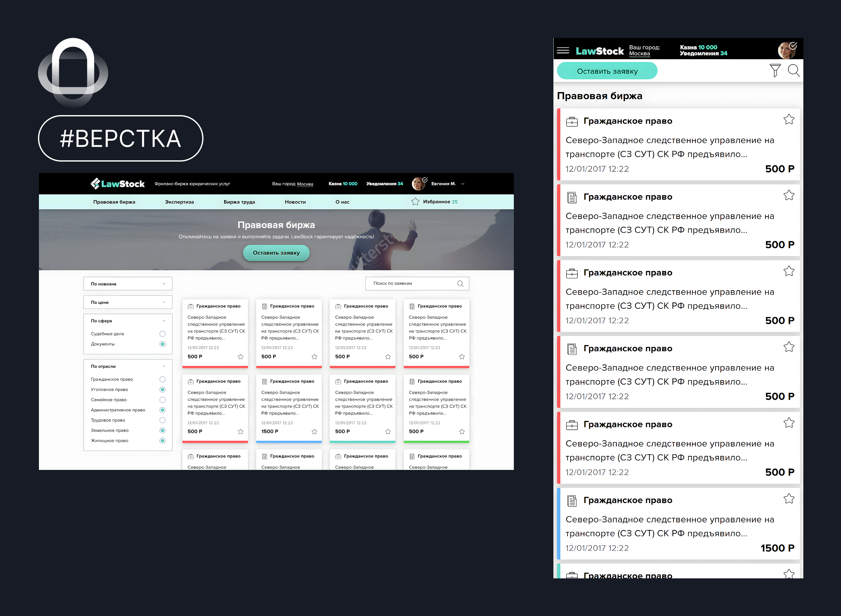Viewport: 841px width, 616px height.
Task: Enable the Трудовое право option
Action: (162, 420)
